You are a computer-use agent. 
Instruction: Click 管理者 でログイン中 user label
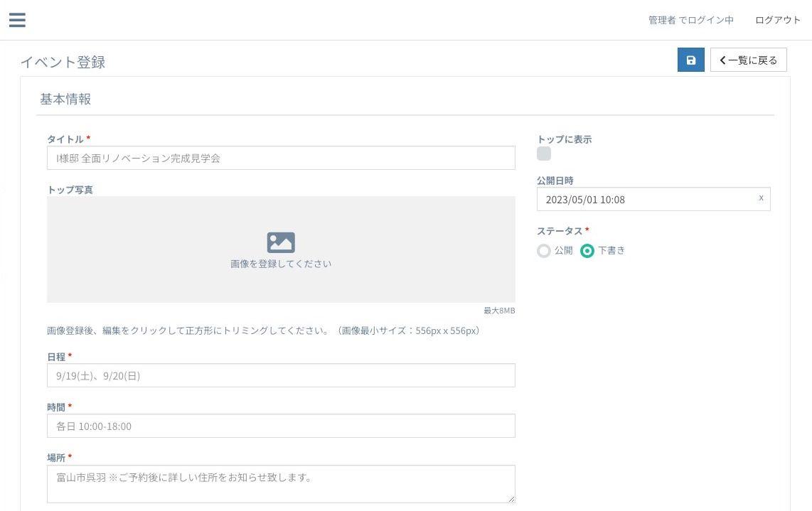(690, 20)
